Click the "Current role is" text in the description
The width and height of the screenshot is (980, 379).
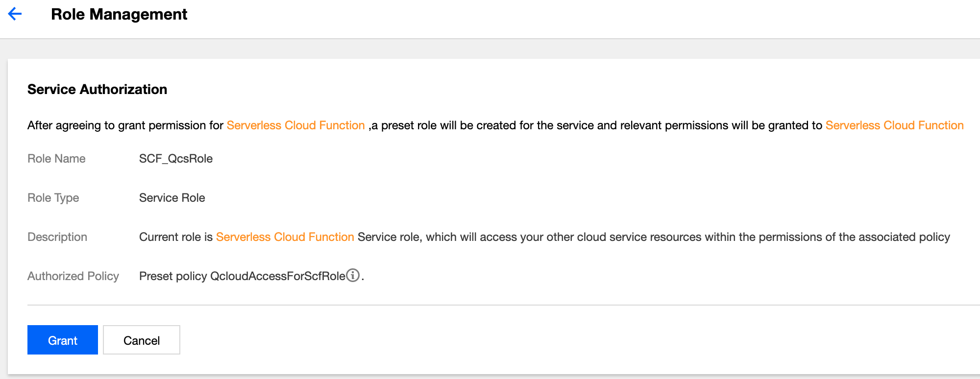tap(175, 237)
